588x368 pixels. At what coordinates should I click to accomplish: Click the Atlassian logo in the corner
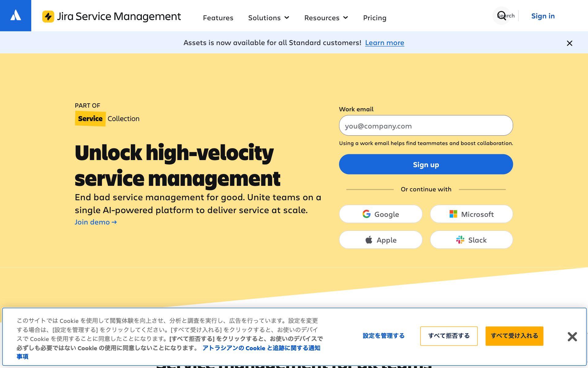coord(16,16)
